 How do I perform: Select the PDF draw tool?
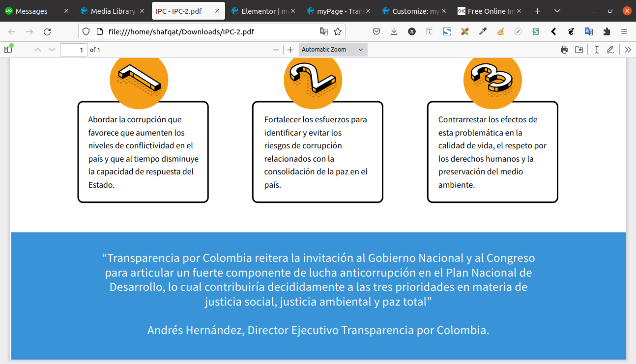coord(610,50)
